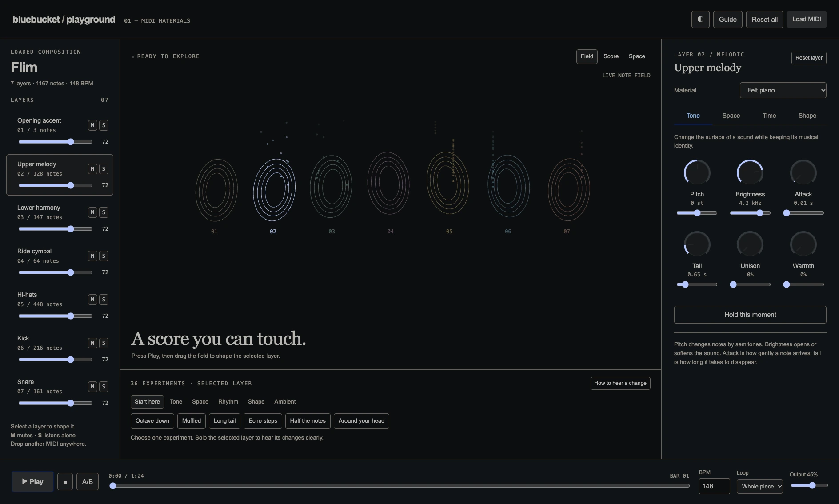Apply the Octave down experiment
This screenshot has width=839, height=504.
(x=152, y=421)
